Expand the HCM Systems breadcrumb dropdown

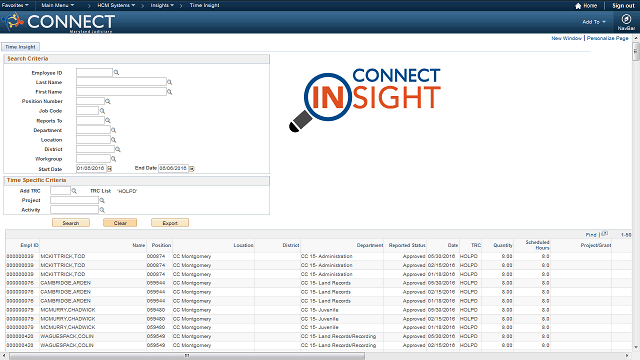[x=116, y=5]
